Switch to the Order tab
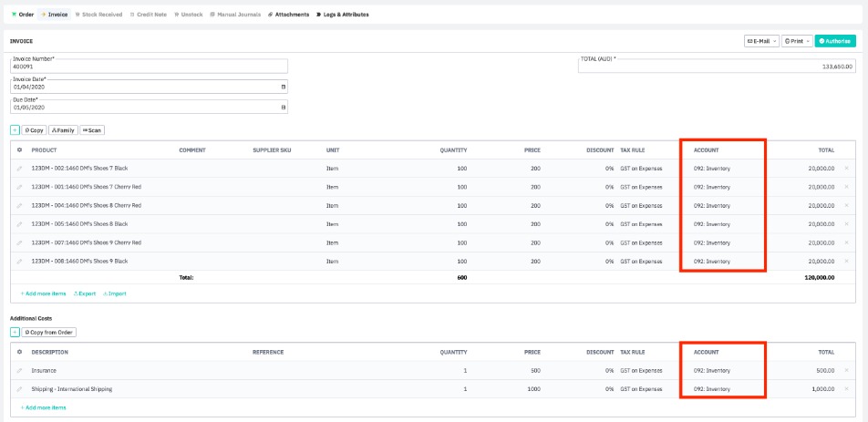The image size is (868, 422). 22,15
